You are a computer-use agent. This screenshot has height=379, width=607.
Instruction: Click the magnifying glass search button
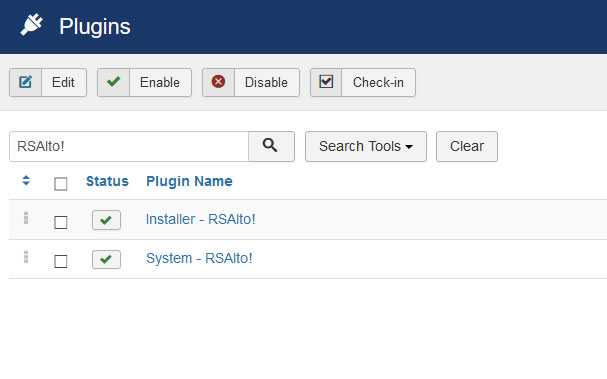pos(271,146)
